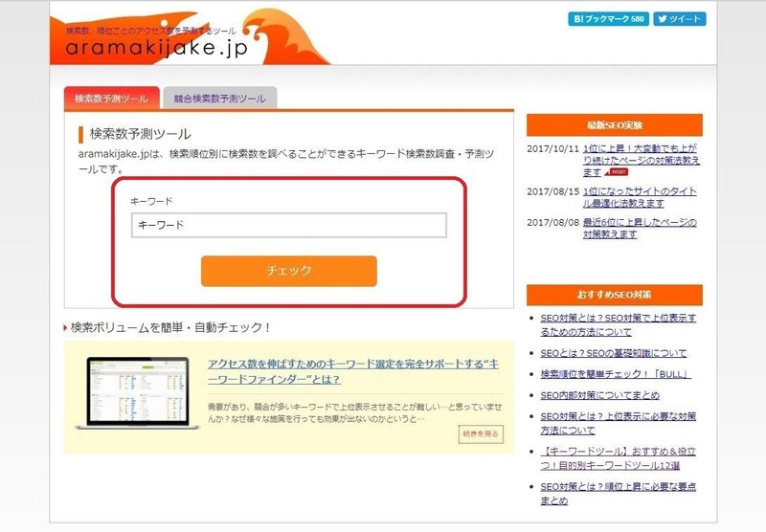The height and width of the screenshot is (532, 766).
Task: Click the 2017/08/08 date text
Action: pyautogui.click(x=552, y=223)
